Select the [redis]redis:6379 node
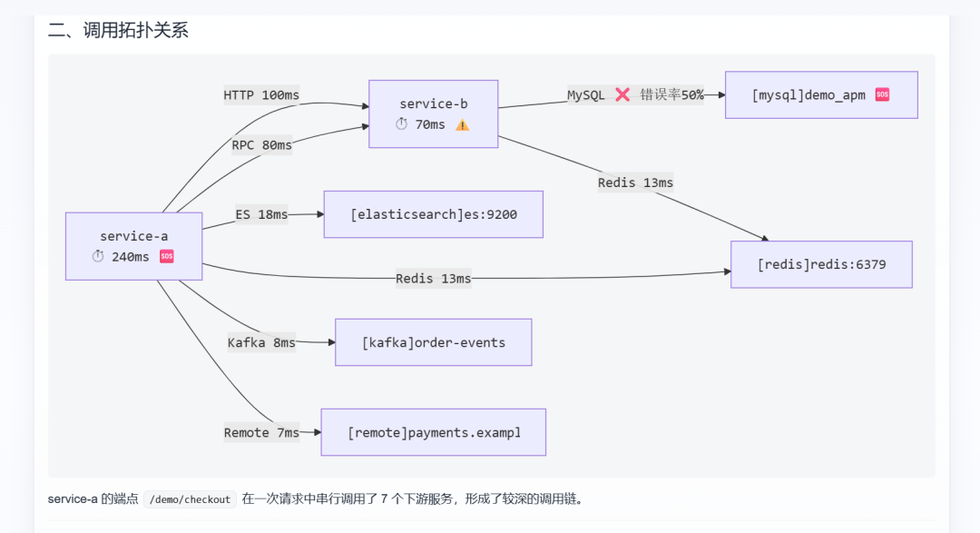 tap(821, 264)
